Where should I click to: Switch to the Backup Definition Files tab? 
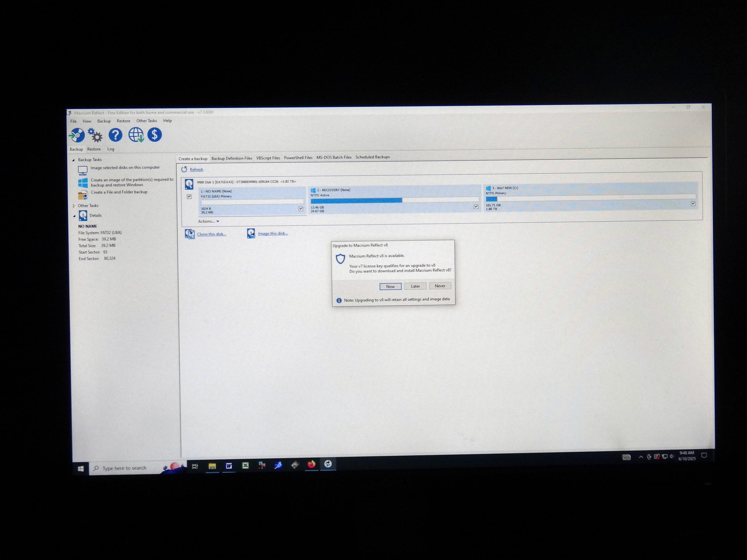[x=232, y=158]
